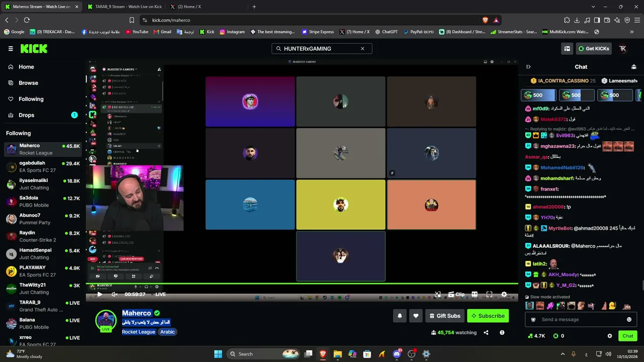Open the TK profile avatar menu
The image size is (644, 362).
(x=622, y=49)
